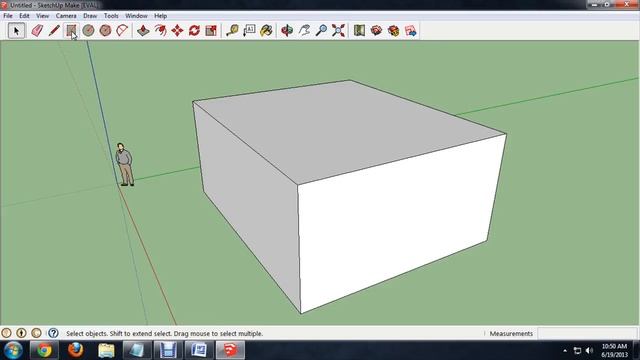
Task: Click first round status bar icon
Action: [6, 333]
